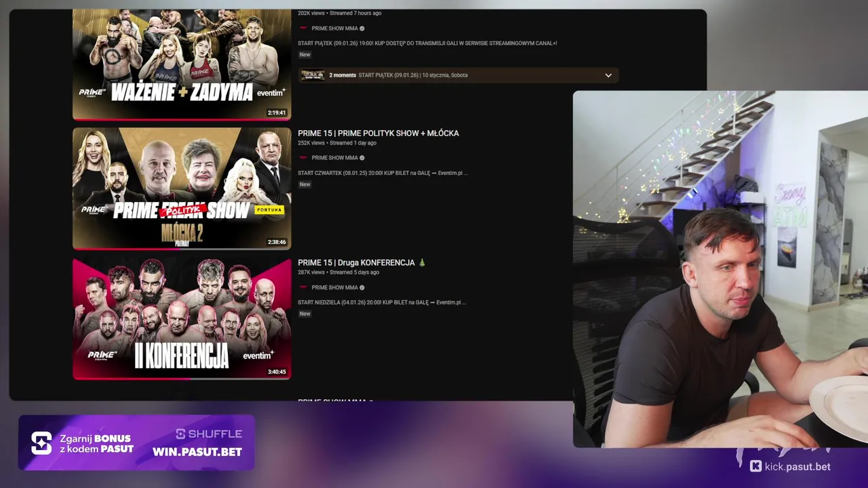This screenshot has width=868, height=488.
Task: Open the WAŻENIE + ZADYMA video thumbnail
Action: point(182,64)
